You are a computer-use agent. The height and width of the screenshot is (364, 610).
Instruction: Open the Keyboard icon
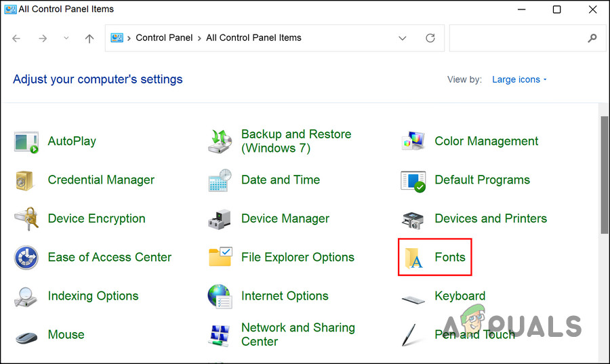point(413,300)
